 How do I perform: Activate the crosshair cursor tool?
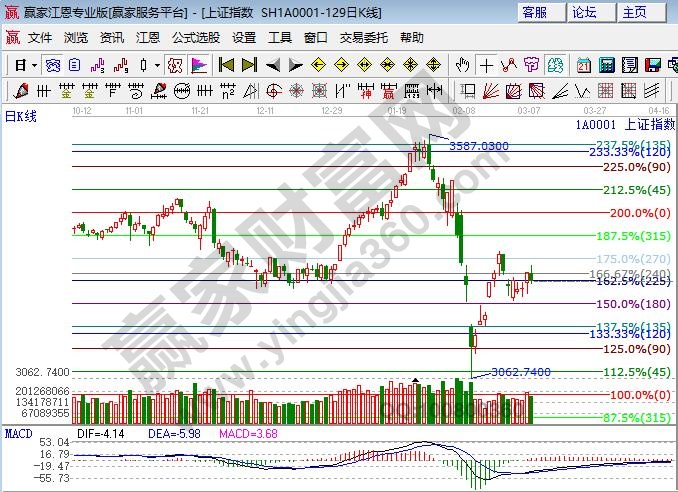tap(486, 65)
